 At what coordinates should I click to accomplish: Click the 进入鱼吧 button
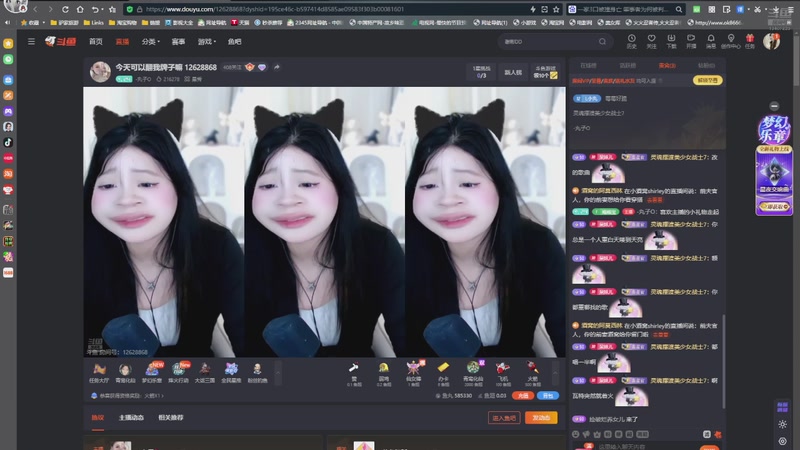coord(504,418)
